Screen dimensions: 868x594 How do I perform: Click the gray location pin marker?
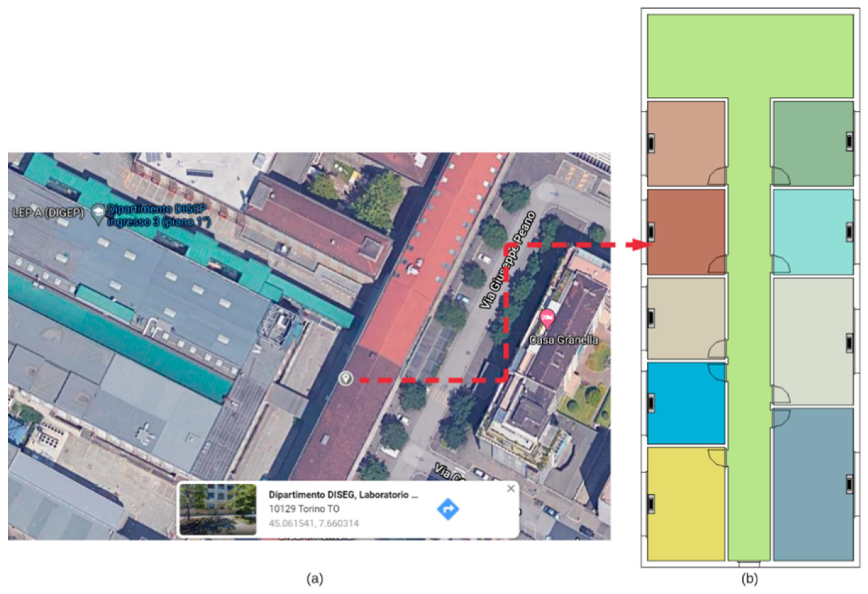(x=346, y=378)
